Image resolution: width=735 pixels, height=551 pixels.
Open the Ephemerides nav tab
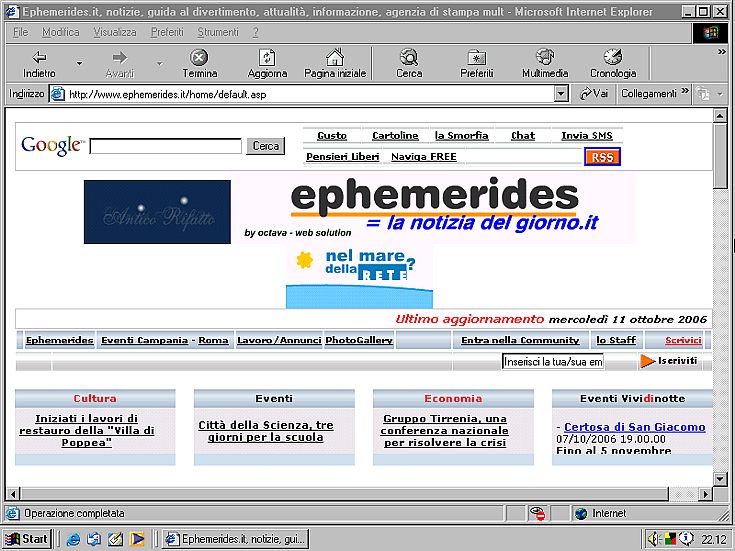[60, 340]
